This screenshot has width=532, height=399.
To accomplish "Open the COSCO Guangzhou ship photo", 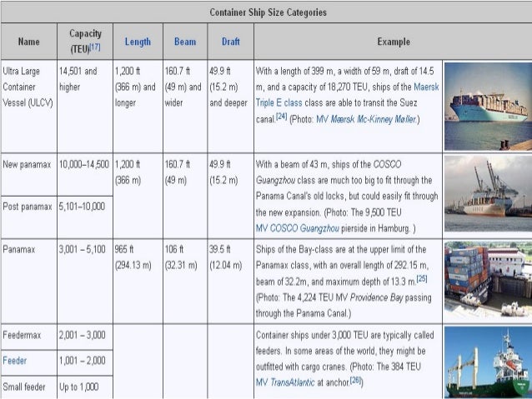I will tap(488, 193).
